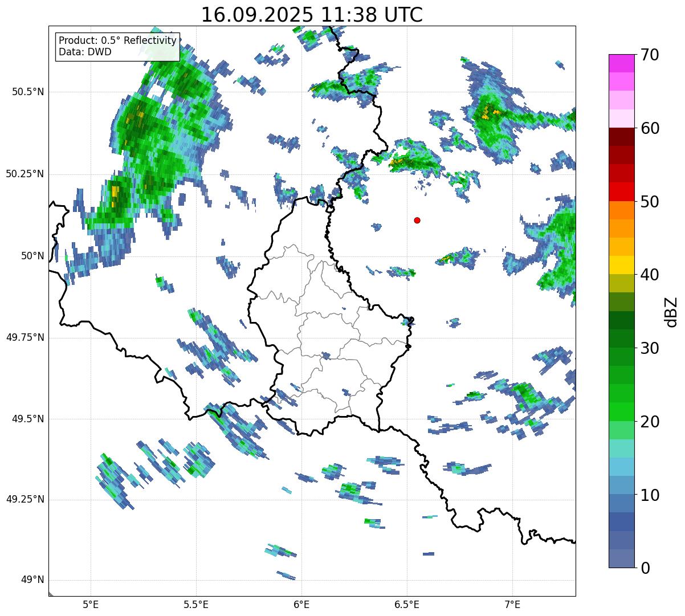Click the 5°E longitude label

coord(91,604)
